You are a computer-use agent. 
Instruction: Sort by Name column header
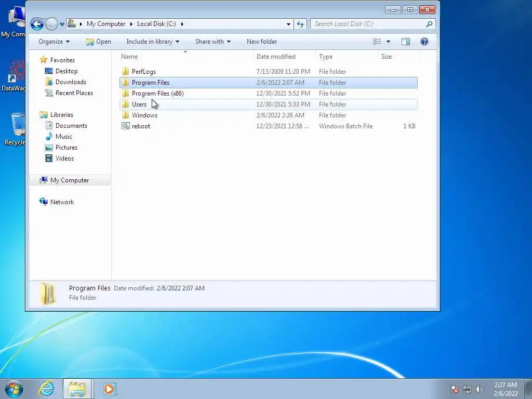(129, 56)
